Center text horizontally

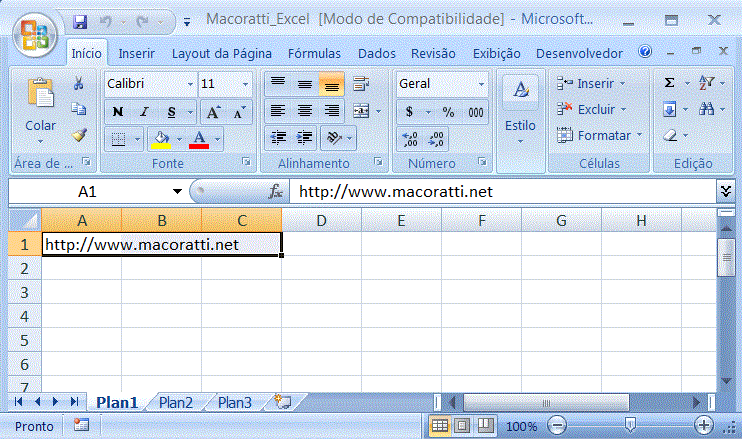click(x=305, y=111)
